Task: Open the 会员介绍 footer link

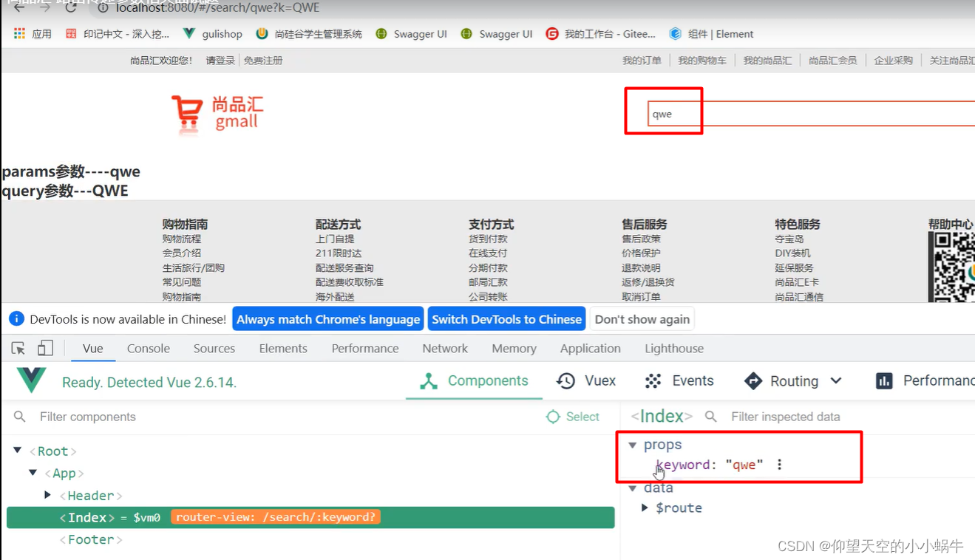Action: (x=182, y=253)
